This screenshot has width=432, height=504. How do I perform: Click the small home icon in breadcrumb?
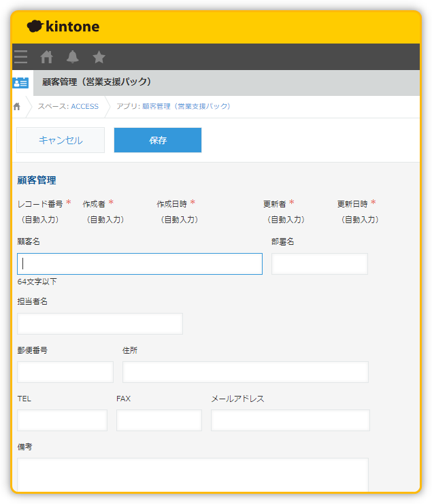pyautogui.click(x=17, y=107)
